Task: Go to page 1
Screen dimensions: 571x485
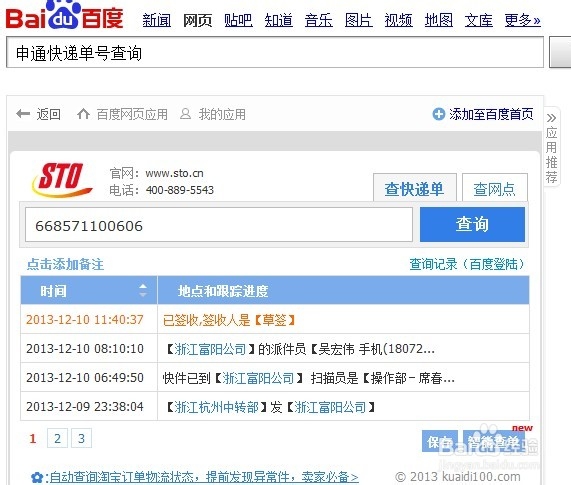Action: pyautogui.click(x=33, y=438)
